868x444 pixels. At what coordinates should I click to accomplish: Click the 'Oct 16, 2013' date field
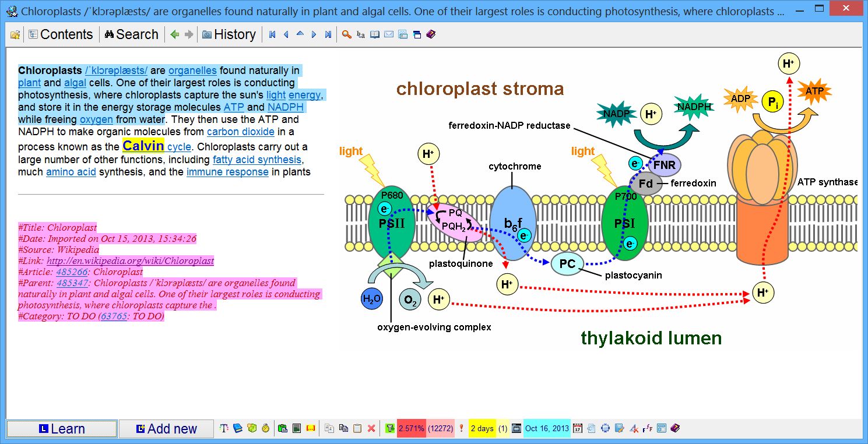click(x=547, y=428)
